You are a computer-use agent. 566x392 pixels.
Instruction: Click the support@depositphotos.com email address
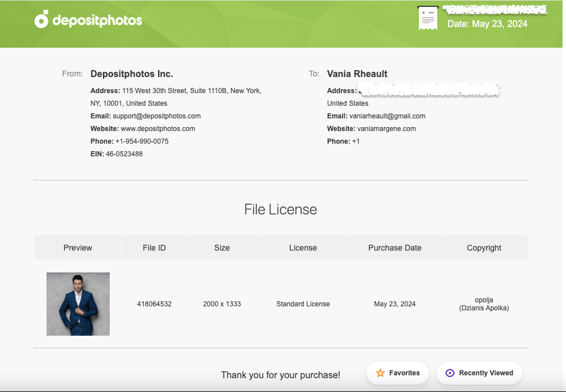pos(156,116)
